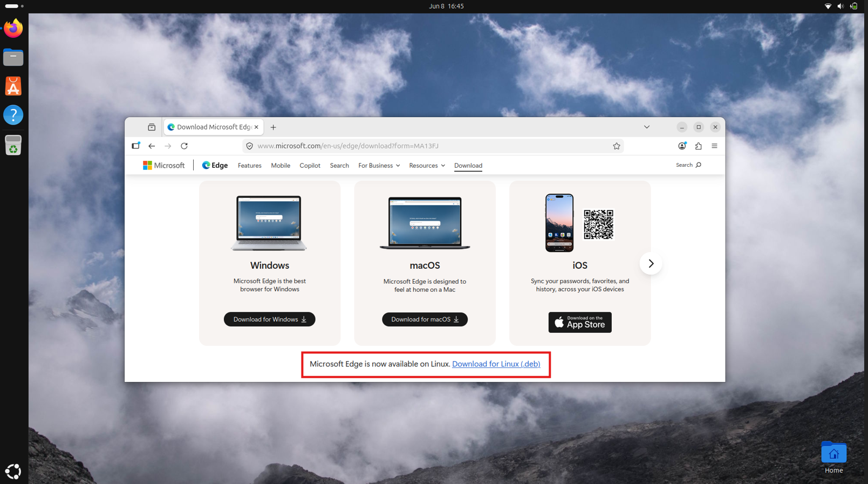Click the Windows laptop image
This screenshot has width=868, height=484.
coord(269,223)
